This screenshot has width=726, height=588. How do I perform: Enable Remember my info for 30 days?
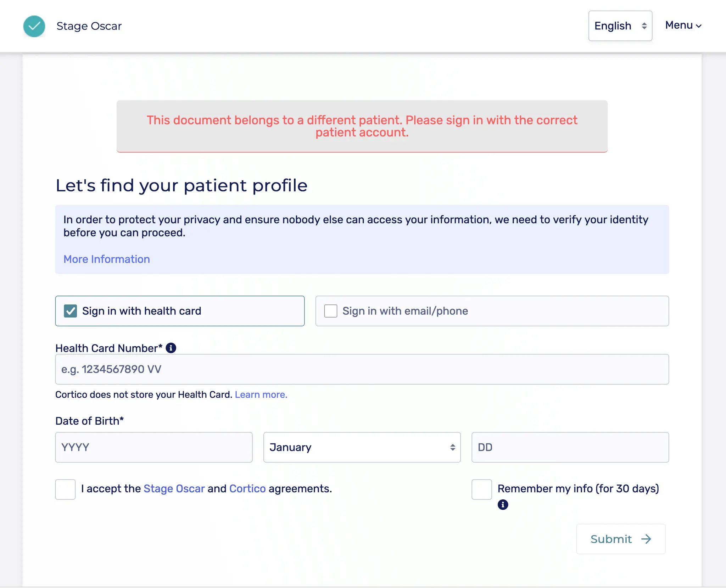(481, 489)
